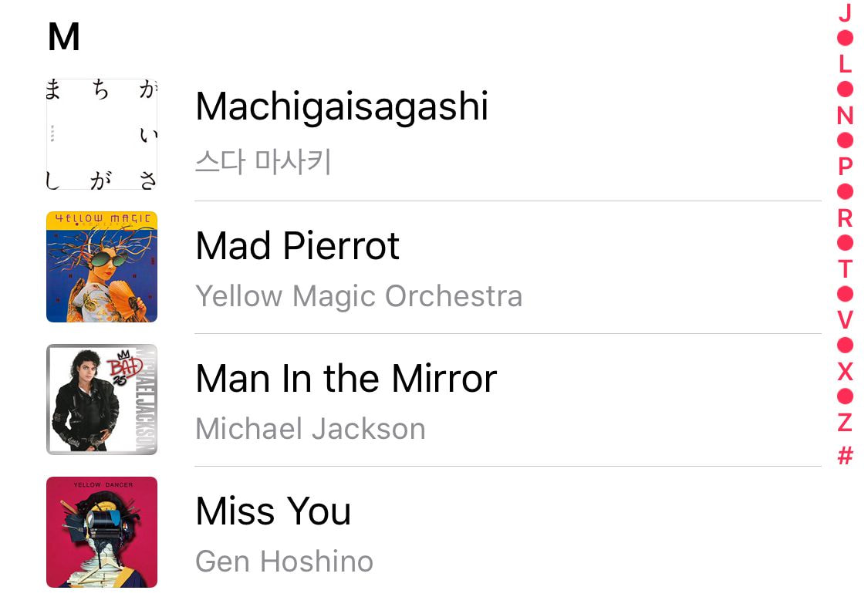Jump to letter T in index
Viewport: 868px width, 597px height.
845,269
